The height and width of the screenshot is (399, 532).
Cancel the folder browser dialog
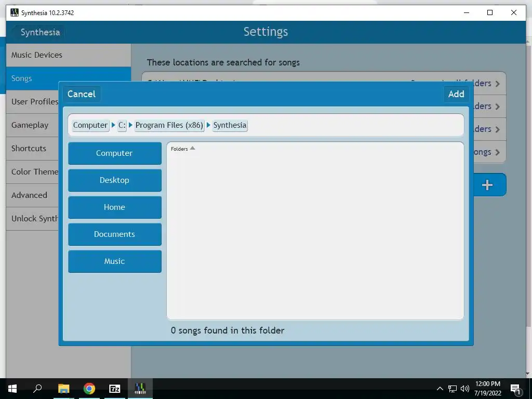[x=82, y=94]
